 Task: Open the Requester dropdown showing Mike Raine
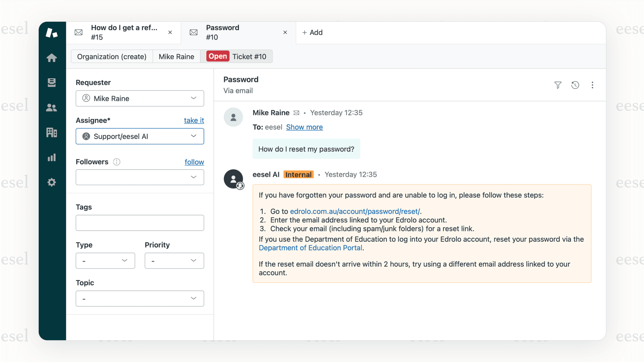pos(140,98)
